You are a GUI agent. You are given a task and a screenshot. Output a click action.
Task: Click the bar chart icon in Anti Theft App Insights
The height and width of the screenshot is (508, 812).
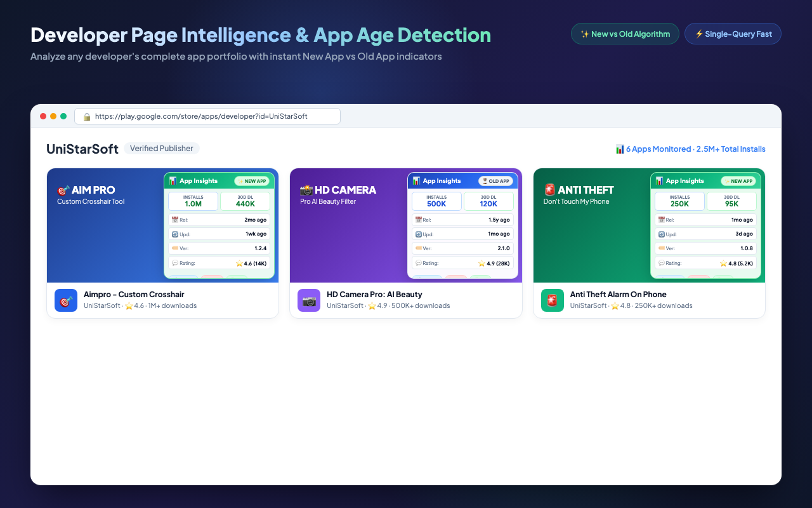click(660, 181)
